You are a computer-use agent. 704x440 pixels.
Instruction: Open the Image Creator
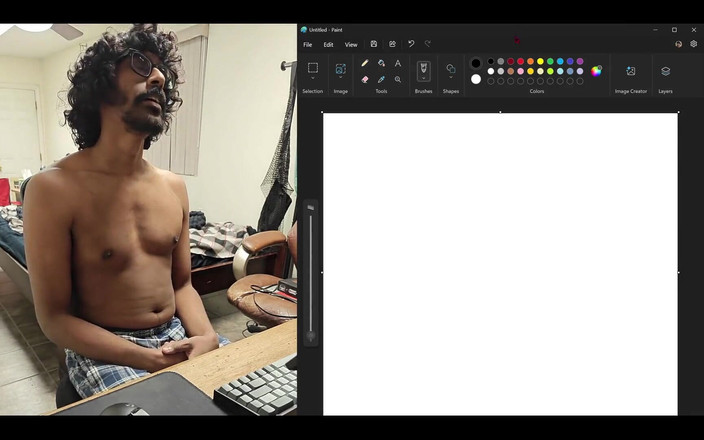tap(630, 71)
